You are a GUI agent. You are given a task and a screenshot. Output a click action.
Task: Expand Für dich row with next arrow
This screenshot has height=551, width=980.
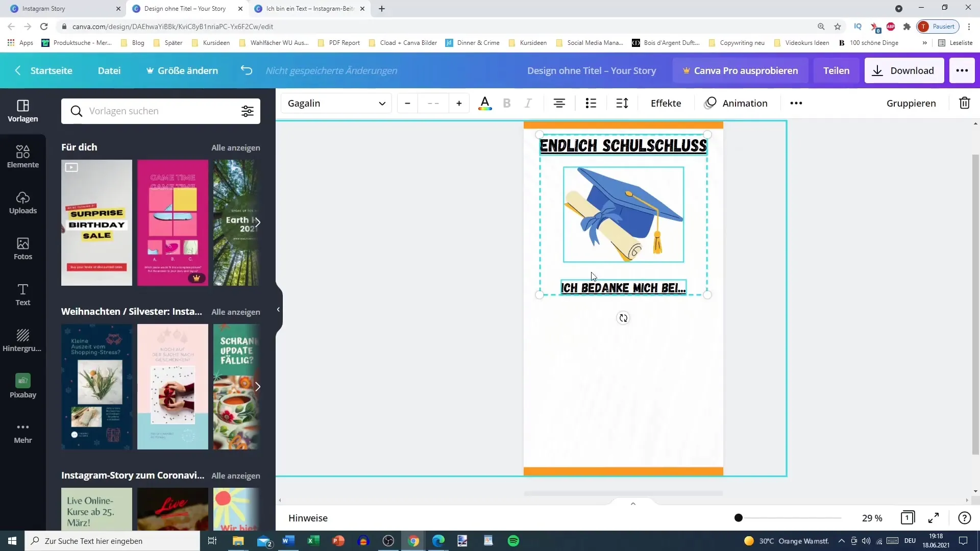pos(258,222)
